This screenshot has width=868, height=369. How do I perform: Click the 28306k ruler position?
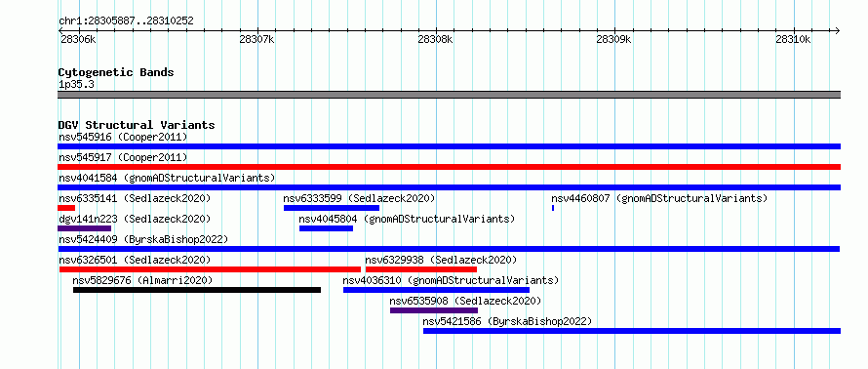coord(77,39)
